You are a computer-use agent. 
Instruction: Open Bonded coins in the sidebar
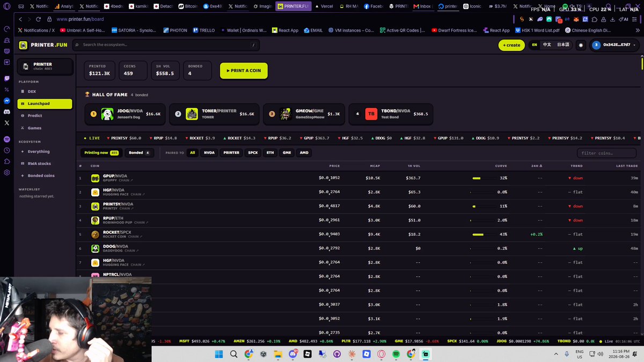[x=45, y=175]
